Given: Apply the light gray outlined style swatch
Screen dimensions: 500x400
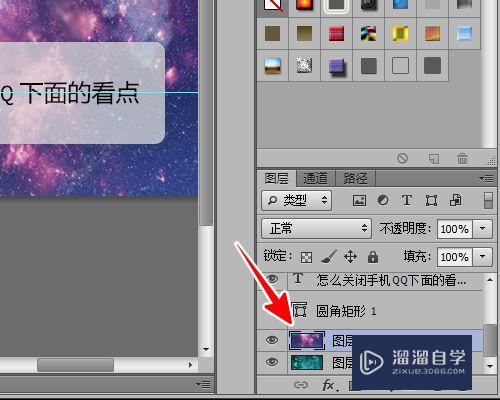Looking at the screenshot, I should 400,65.
